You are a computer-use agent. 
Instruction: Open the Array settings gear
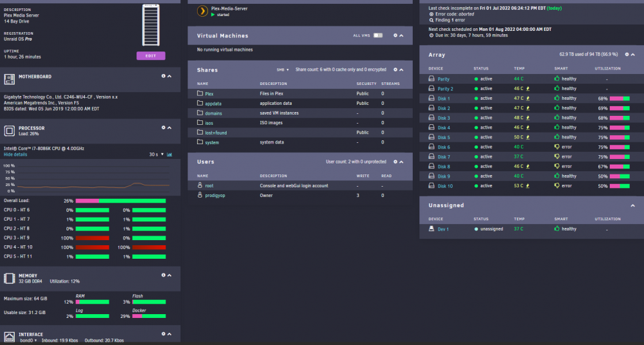pos(627,54)
